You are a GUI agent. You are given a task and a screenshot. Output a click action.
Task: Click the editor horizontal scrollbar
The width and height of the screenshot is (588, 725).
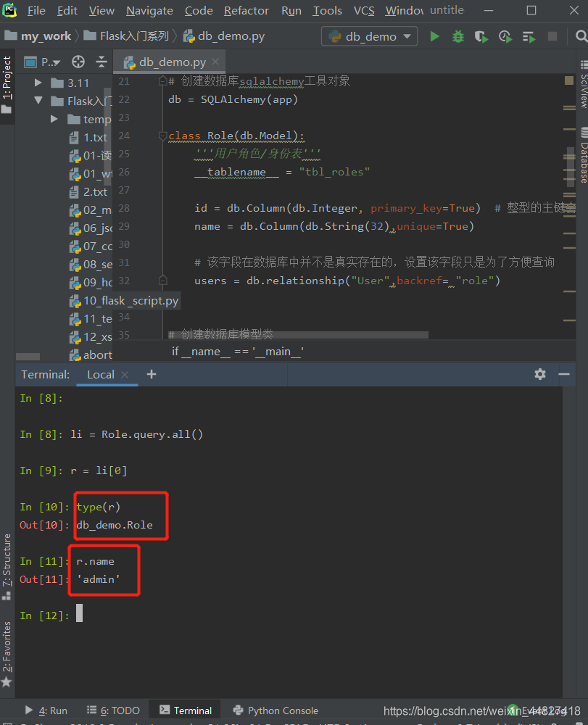pyautogui.click(x=299, y=334)
